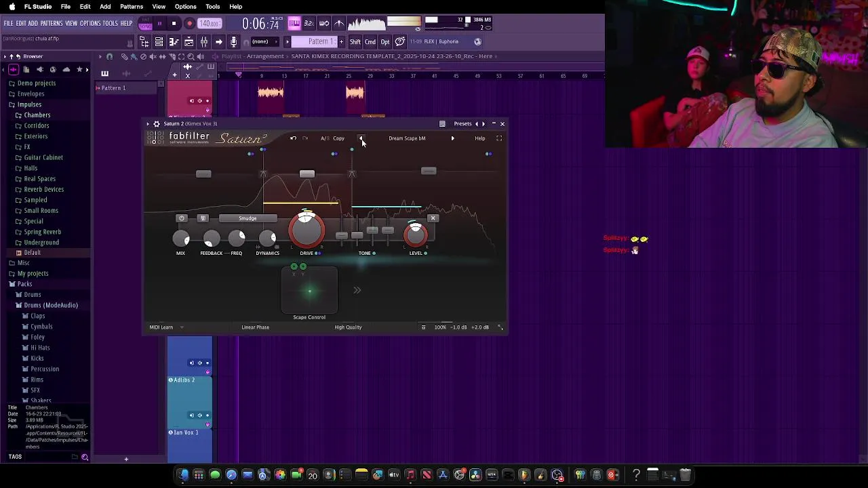
Task: Click the MIDI Learn button
Action: (161, 327)
